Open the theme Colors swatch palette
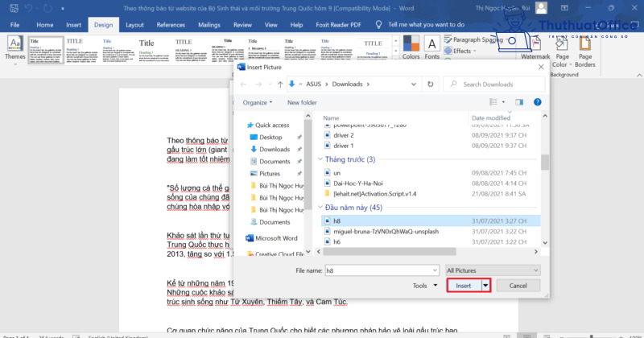Image resolution: width=644 pixels, height=338 pixels. coord(411,47)
